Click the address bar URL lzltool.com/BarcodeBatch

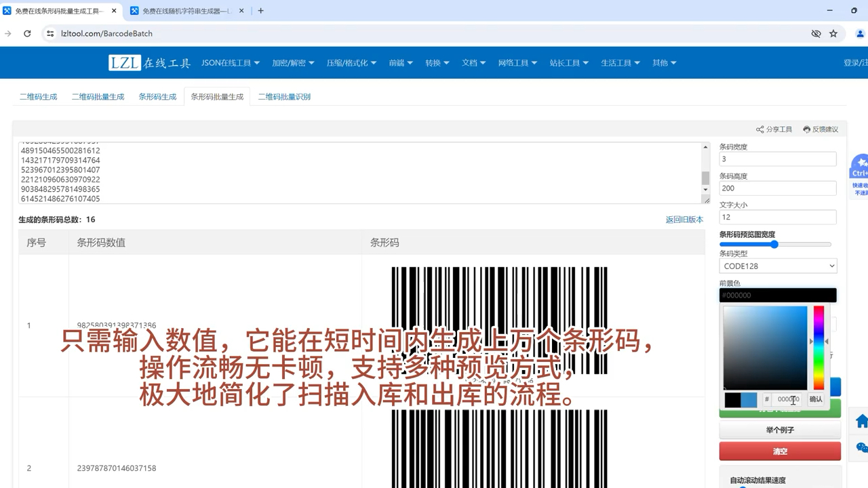(x=106, y=33)
